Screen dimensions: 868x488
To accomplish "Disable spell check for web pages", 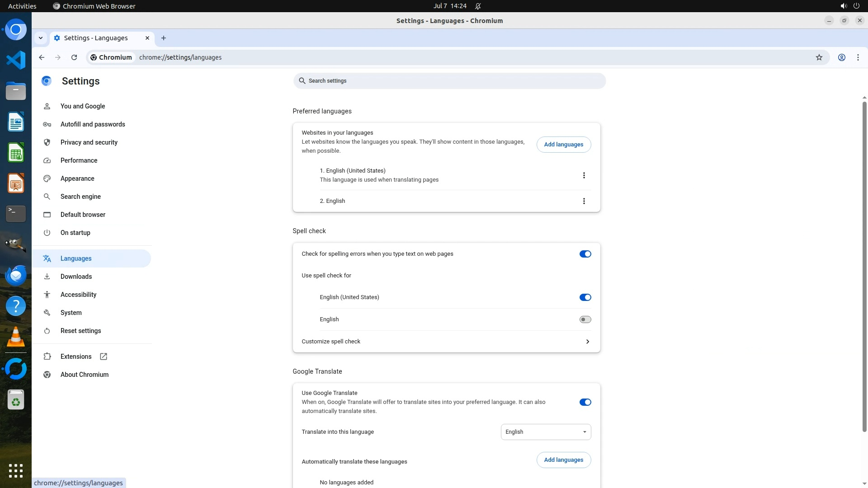I will [x=585, y=254].
